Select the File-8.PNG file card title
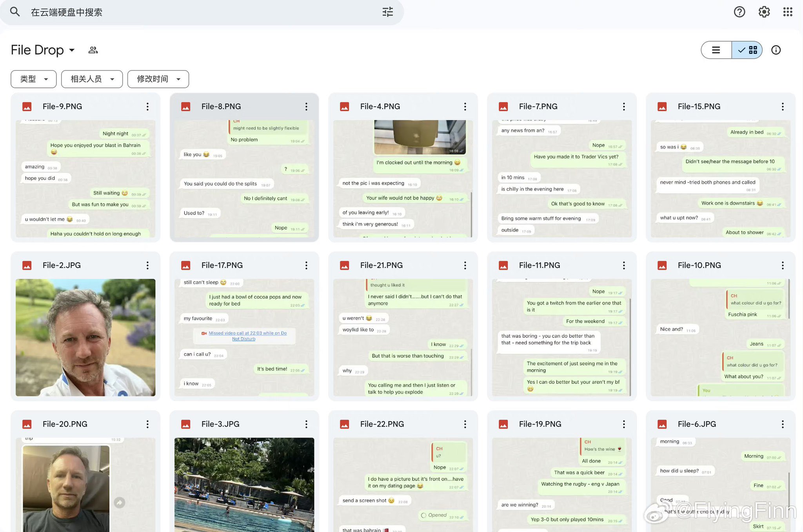Viewport: 803px width, 532px height. pos(221,107)
